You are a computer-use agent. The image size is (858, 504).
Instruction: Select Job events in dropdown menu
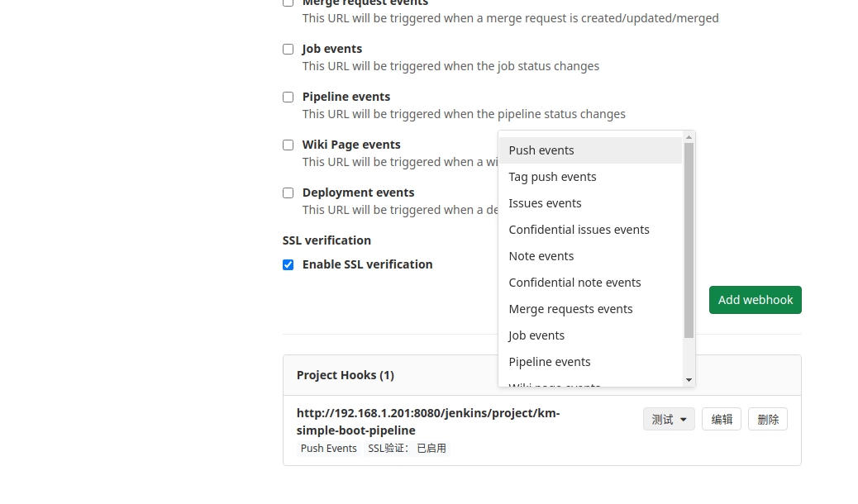(x=536, y=335)
